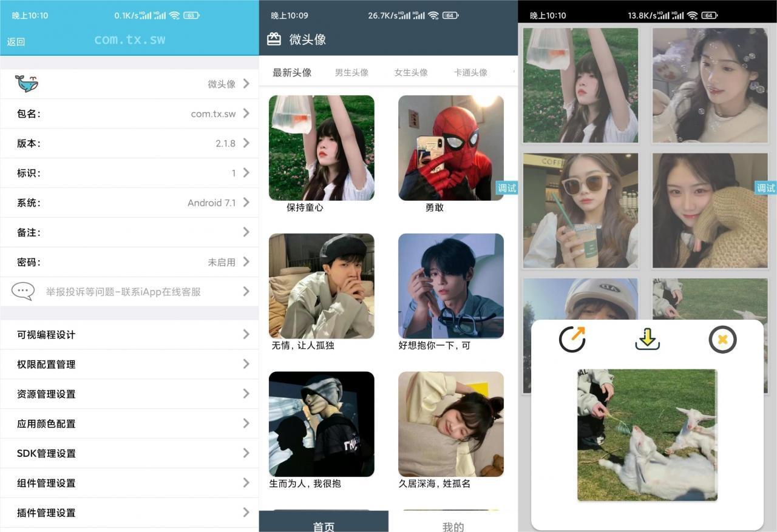Click Wi-Fi icon in middle status bar

pyautogui.click(x=433, y=15)
